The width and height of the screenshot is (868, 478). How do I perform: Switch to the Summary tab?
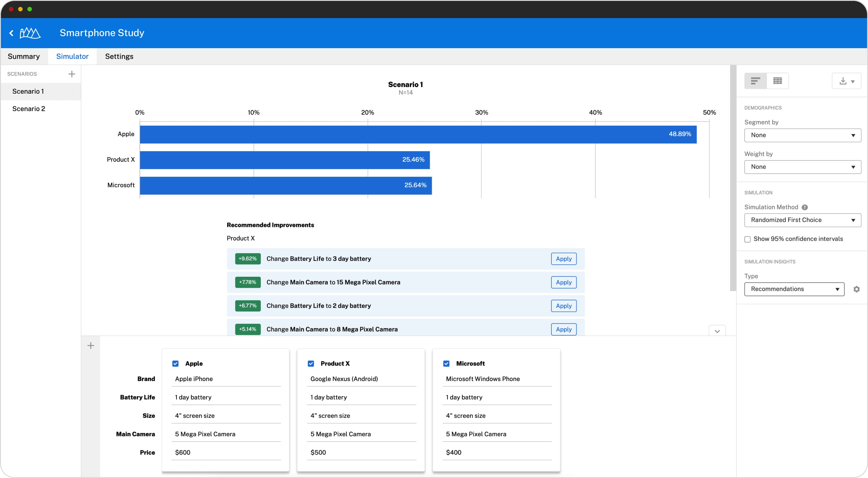(24, 56)
